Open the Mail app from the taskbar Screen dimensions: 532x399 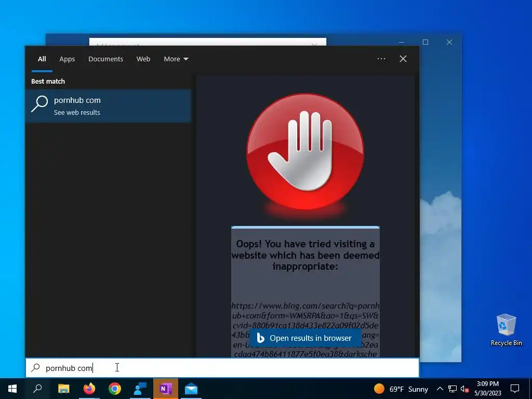(191, 389)
